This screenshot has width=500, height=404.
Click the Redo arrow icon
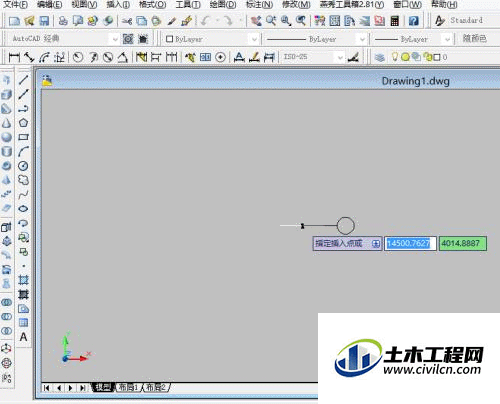pos(228,21)
